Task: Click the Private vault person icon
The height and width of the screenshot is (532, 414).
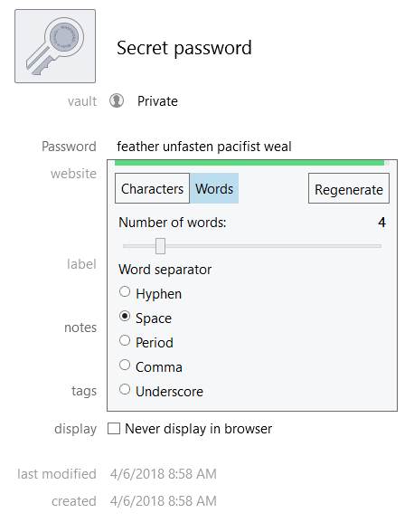Action: (117, 100)
